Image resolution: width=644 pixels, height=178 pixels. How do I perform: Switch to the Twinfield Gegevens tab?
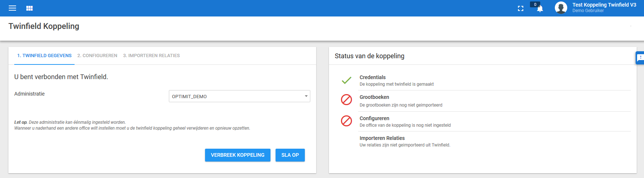(44, 56)
